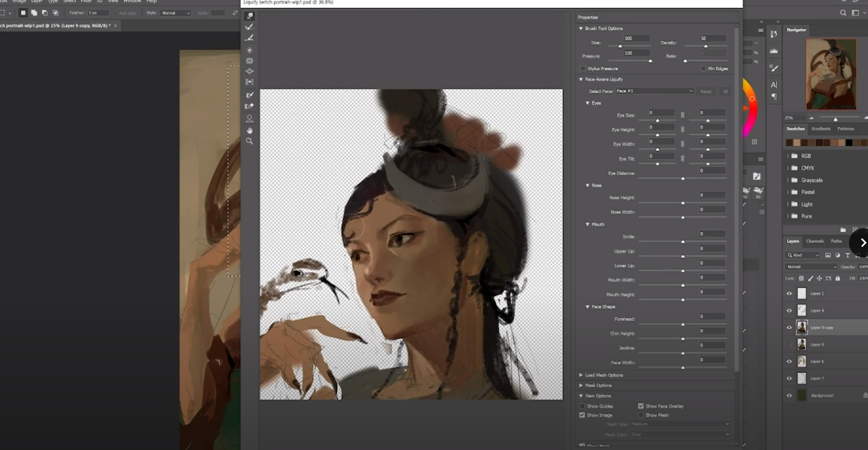Screen dimensions: 868x450
Task: Select the Reconstruct tool in Liquify
Action: pyautogui.click(x=250, y=27)
